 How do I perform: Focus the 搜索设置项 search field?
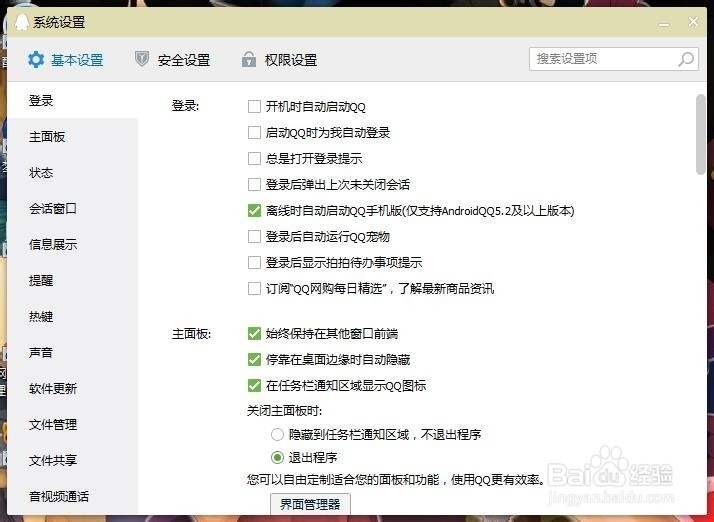coord(613,59)
